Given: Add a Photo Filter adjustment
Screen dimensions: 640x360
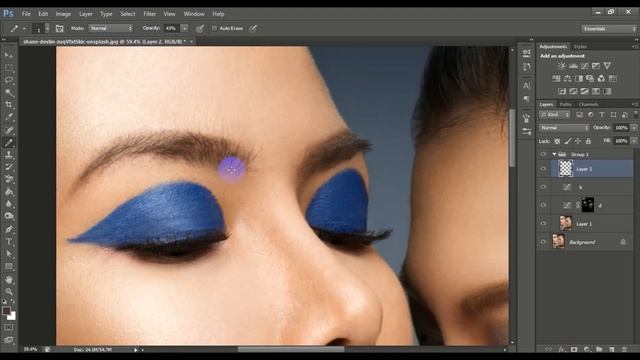Looking at the screenshot, I should click(590, 78).
